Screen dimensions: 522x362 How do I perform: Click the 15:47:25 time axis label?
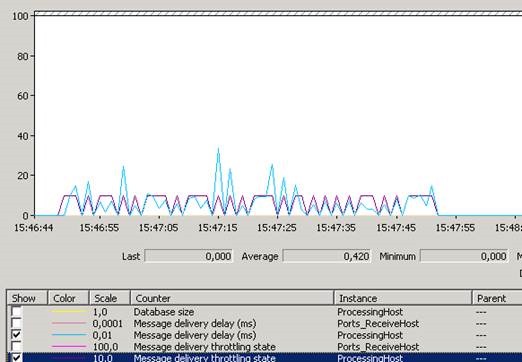tap(277, 228)
